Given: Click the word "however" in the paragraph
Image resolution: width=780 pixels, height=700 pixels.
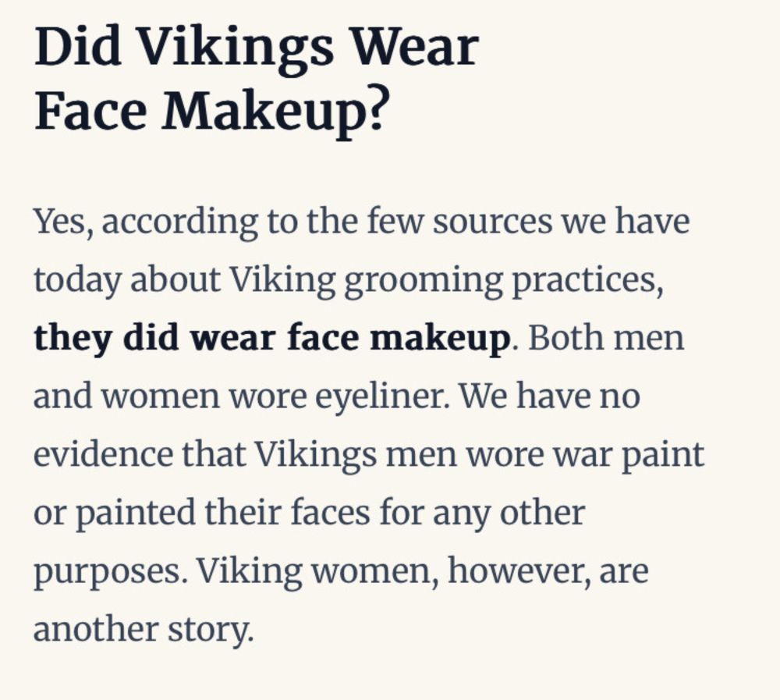Looking at the screenshot, I should [x=516, y=571].
